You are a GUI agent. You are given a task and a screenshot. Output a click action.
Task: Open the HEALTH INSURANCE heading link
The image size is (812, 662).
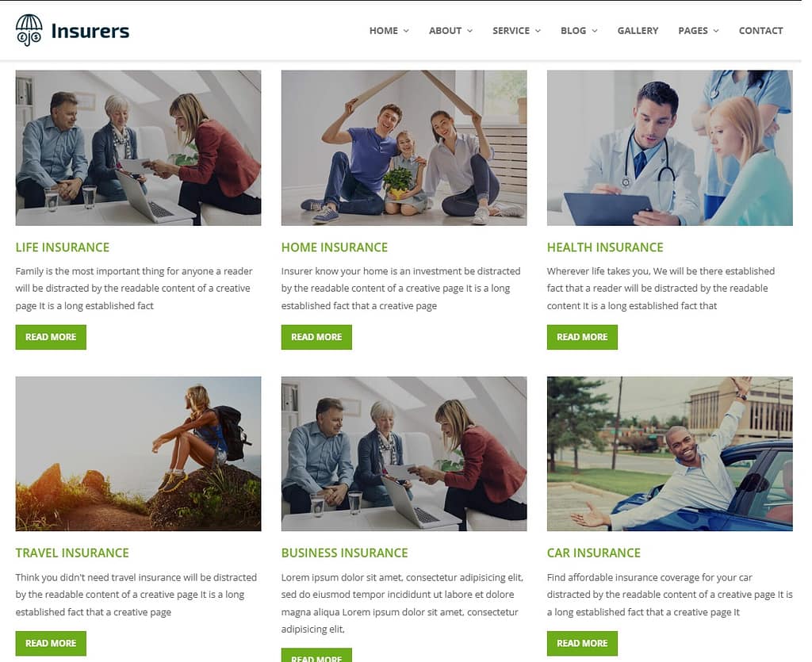click(x=605, y=247)
